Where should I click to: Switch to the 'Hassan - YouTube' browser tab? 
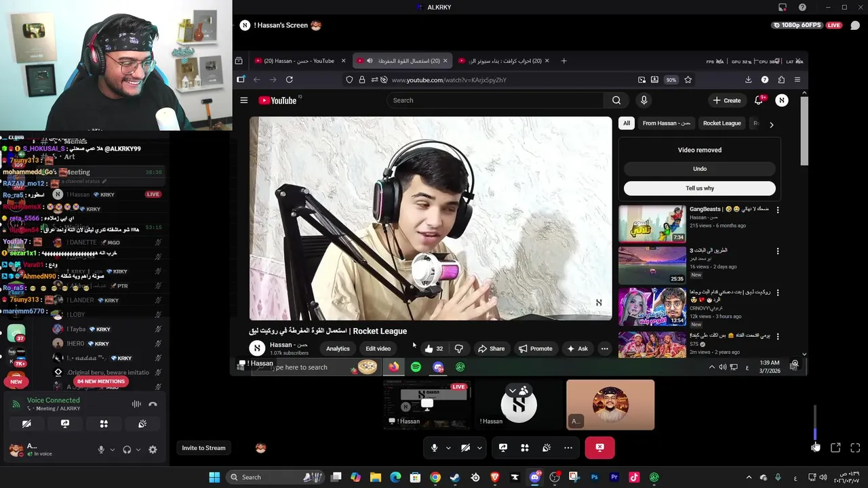(299, 61)
